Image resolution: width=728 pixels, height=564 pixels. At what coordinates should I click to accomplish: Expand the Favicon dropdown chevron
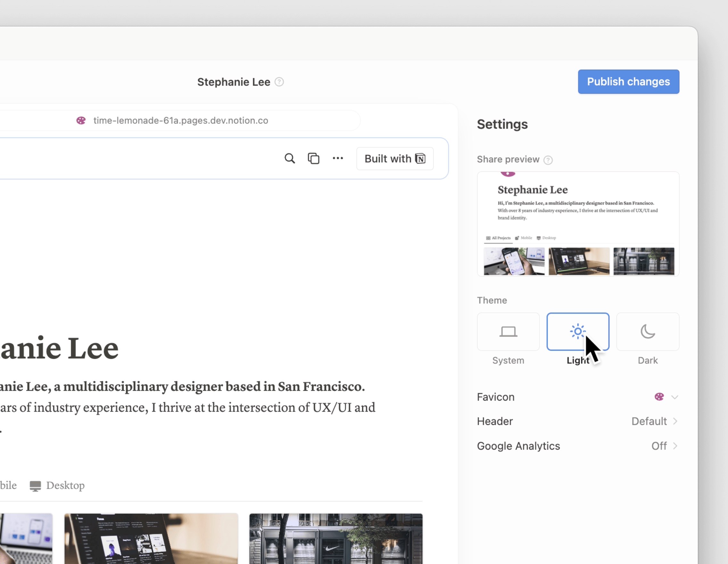[x=675, y=397]
